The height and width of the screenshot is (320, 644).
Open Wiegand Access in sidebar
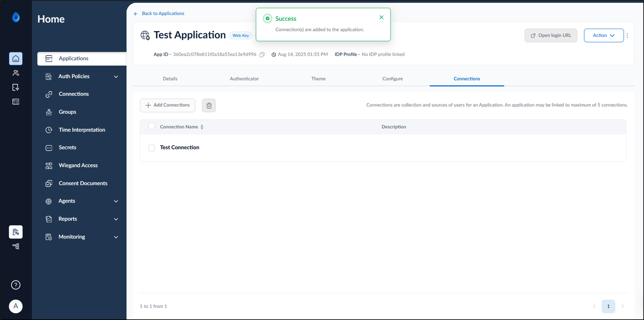(78, 166)
